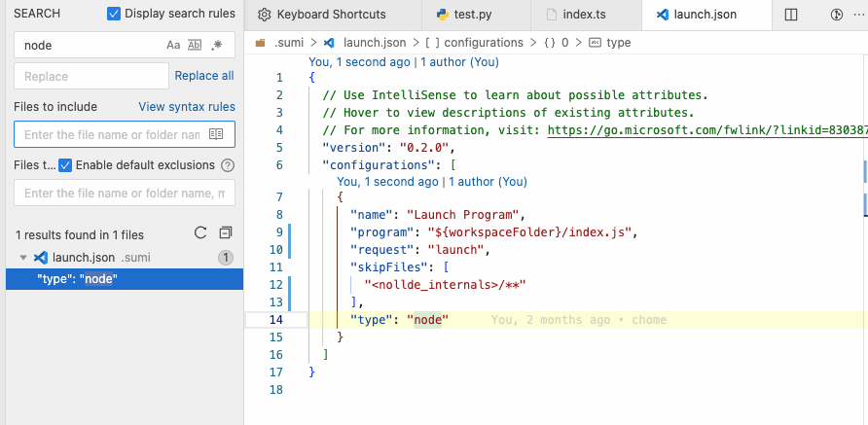This screenshot has height=425, width=868.
Task: Toggle regular expression search option
Action: point(216,46)
